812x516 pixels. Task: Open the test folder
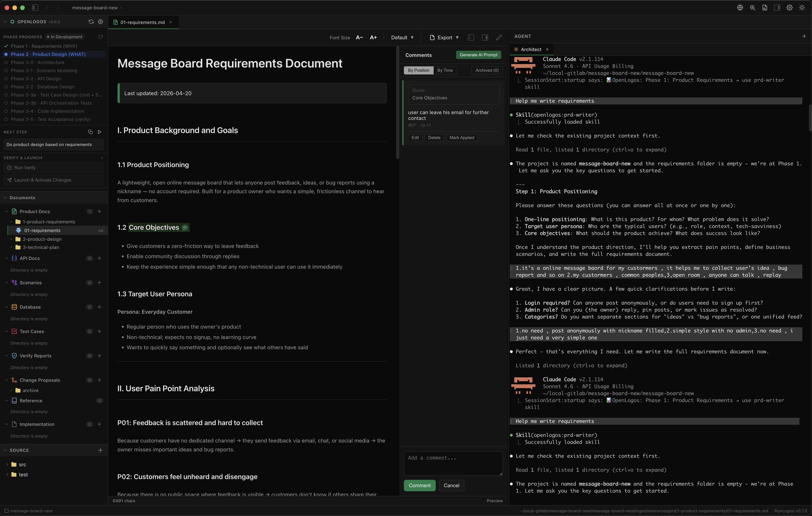tap(23, 474)
